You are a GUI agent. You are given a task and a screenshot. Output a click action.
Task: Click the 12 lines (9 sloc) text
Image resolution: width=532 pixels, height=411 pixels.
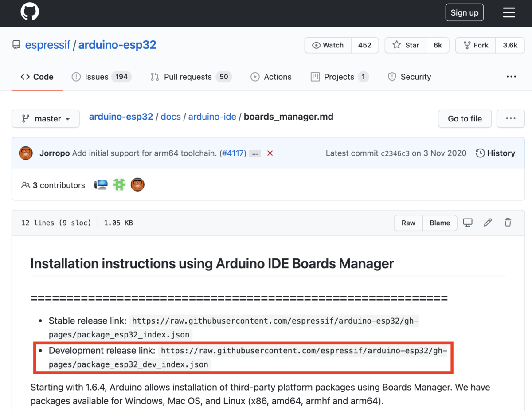pos(56,223)
